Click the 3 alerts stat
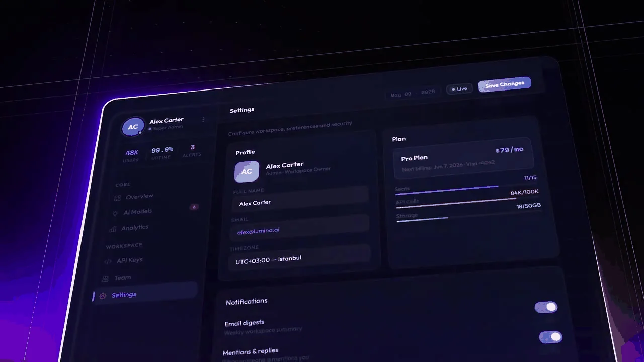644x362 pixels. (x=192, y=150)
